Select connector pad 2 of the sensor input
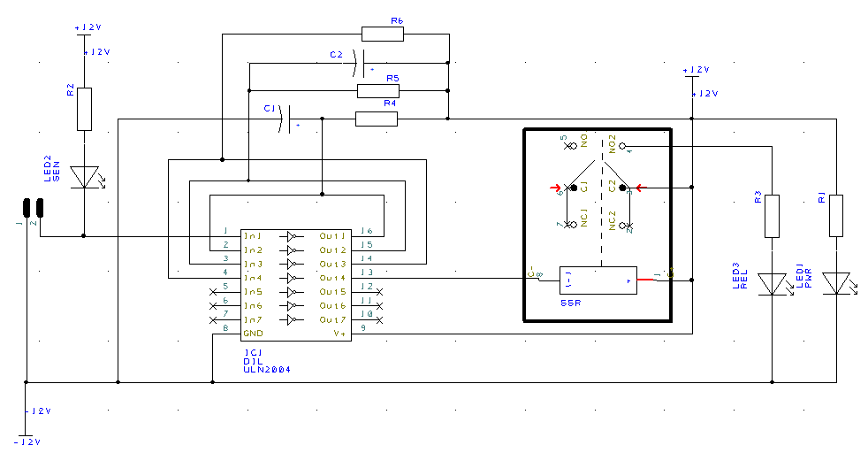868x453 pixels. pos(40,208)
